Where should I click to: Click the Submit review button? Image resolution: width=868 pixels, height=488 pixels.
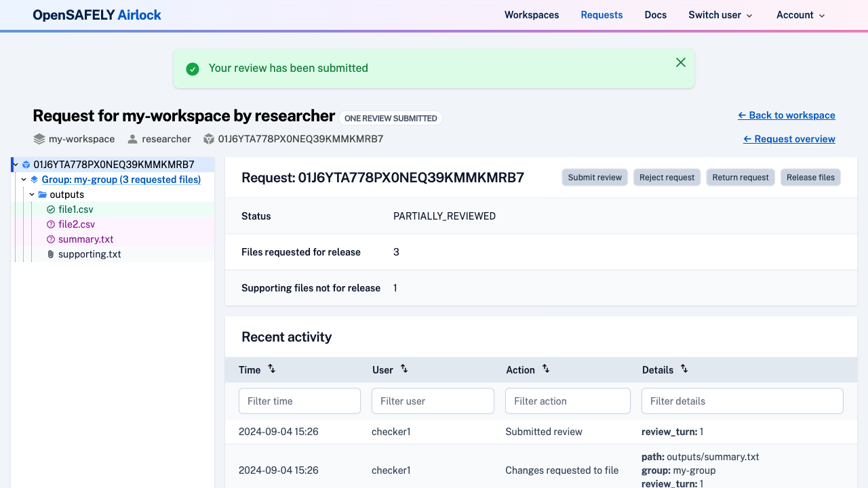(595, 178)
